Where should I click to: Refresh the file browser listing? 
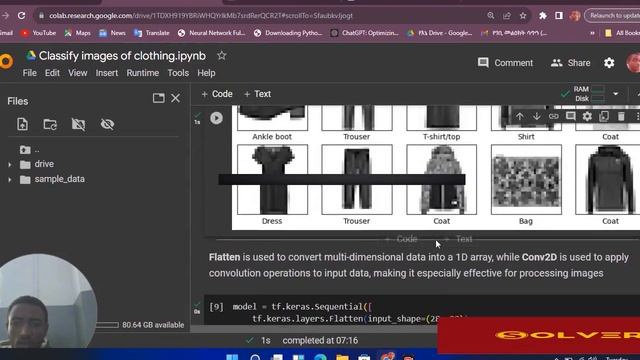50,124
